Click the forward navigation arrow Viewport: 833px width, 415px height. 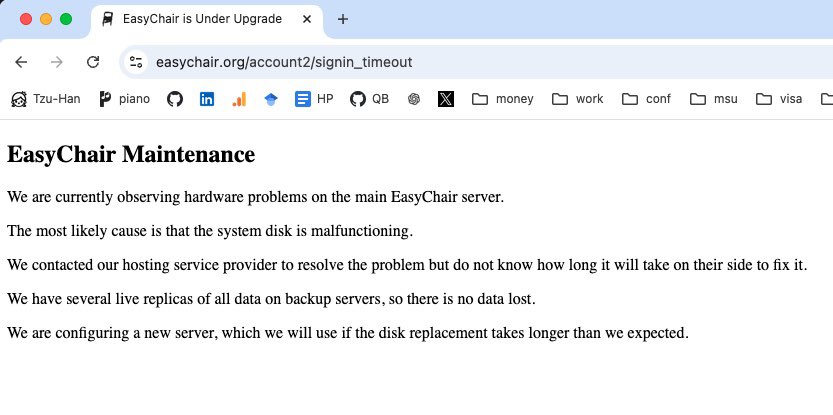tap(57, 62)
